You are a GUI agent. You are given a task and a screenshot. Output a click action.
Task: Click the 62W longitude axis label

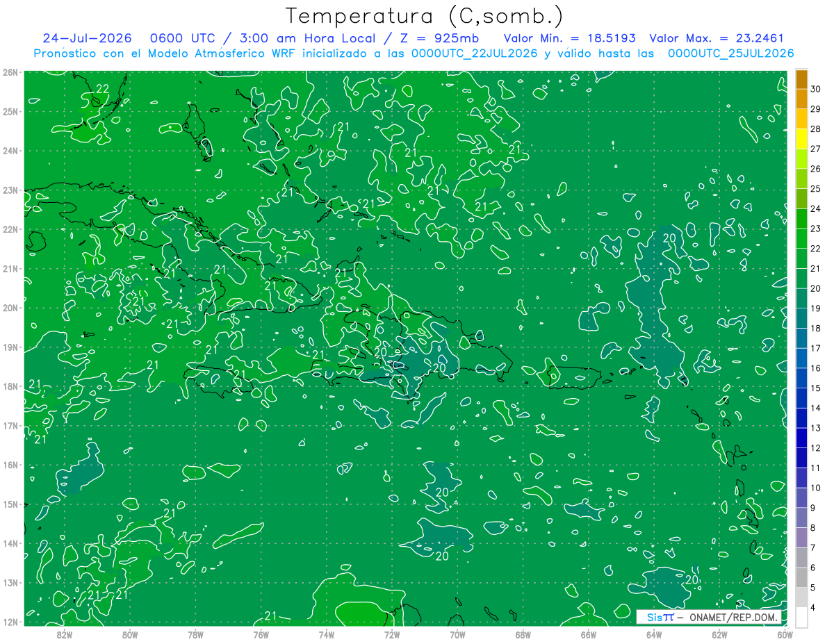point(719,634)
